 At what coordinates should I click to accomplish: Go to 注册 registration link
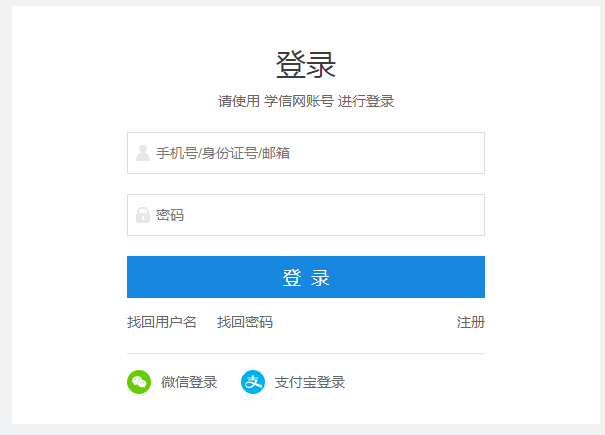[x=471, y=322]
